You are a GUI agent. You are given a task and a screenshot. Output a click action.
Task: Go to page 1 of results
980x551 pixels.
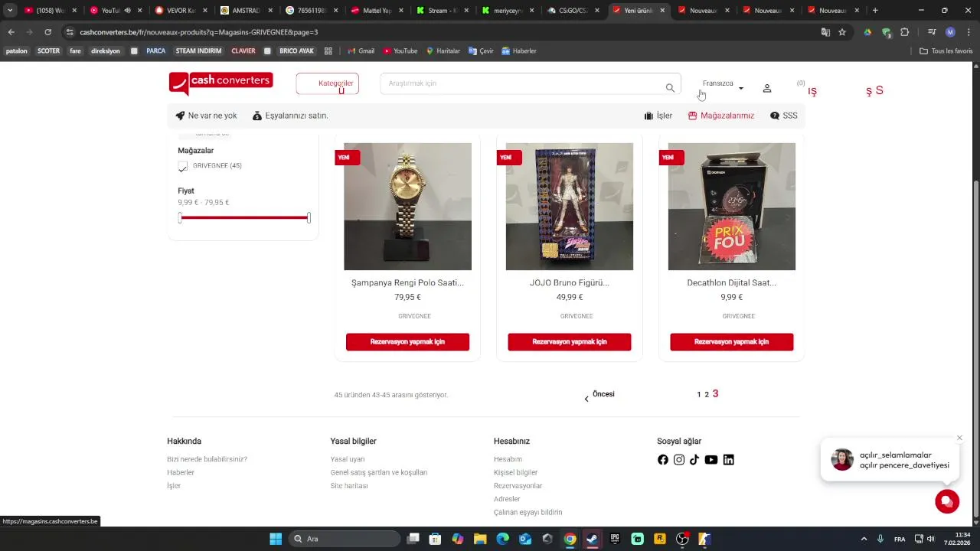698,395
